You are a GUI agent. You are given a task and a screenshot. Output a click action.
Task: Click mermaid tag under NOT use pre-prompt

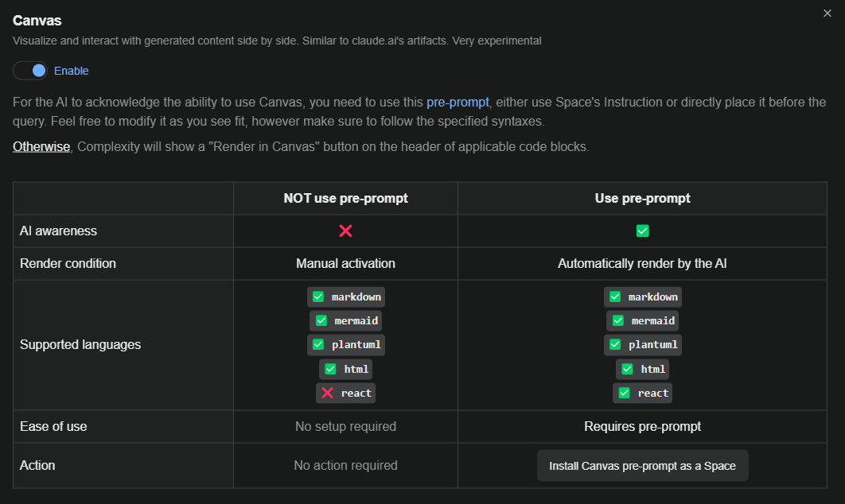pyautogui.click(x=346, y=320)
